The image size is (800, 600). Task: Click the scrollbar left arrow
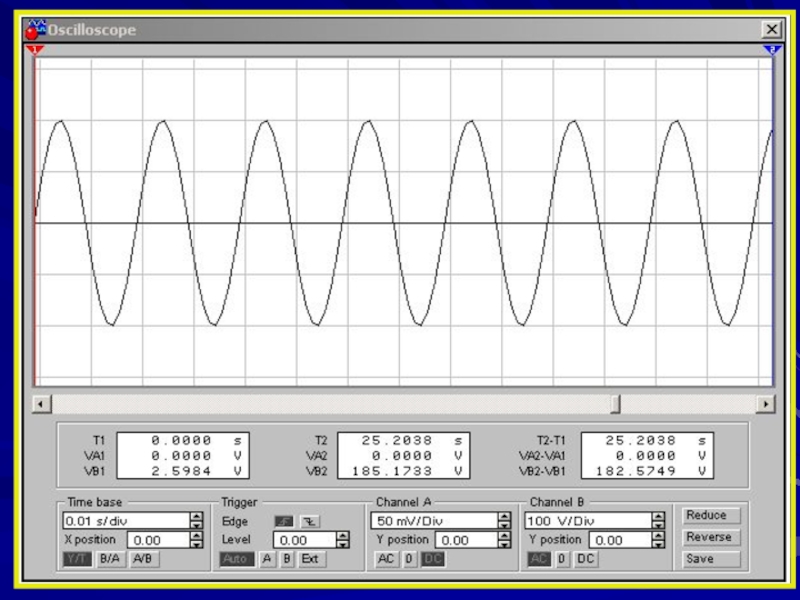(41, 403)
